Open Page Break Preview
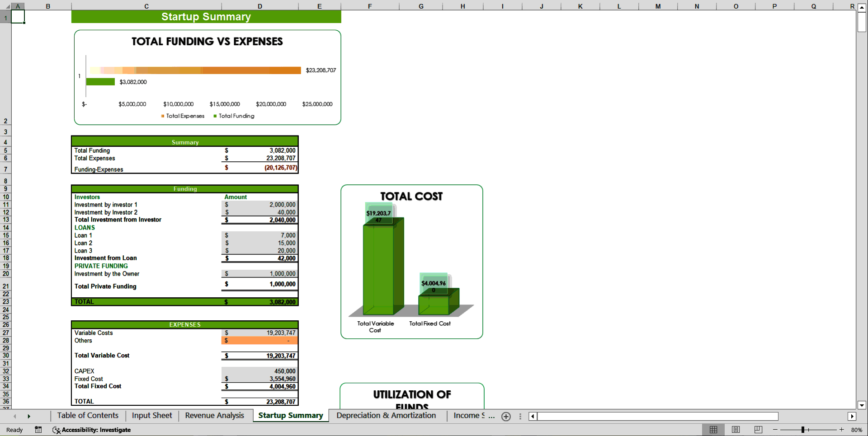The height and width of the screenshot is (436, 868). (758, 430)
